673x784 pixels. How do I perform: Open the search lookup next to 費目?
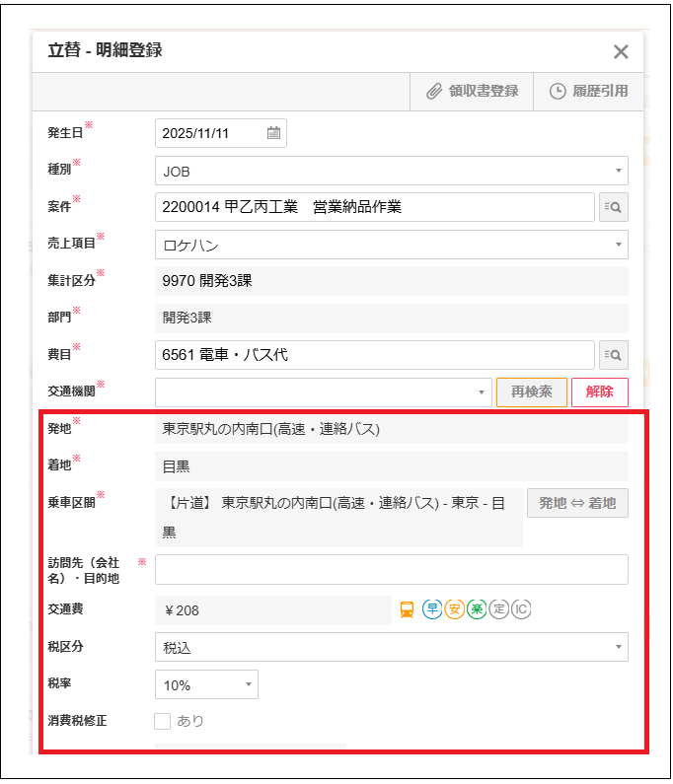(614, 355)
